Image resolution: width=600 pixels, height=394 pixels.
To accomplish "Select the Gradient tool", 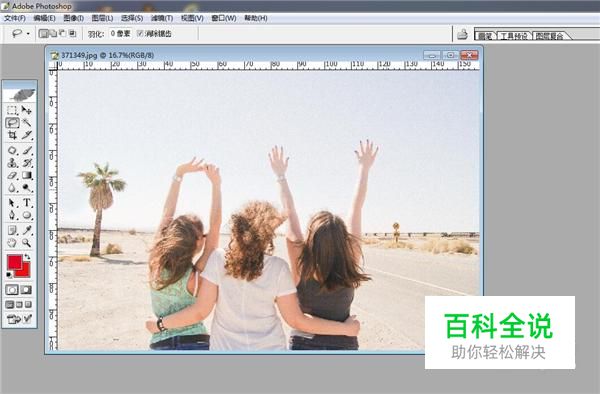I will (x=26, y=176).
